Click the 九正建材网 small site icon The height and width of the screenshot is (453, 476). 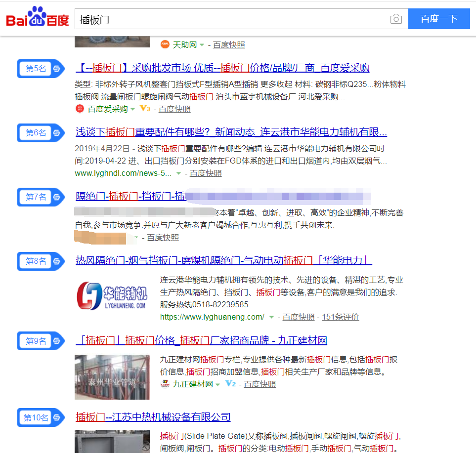[165, 384]
